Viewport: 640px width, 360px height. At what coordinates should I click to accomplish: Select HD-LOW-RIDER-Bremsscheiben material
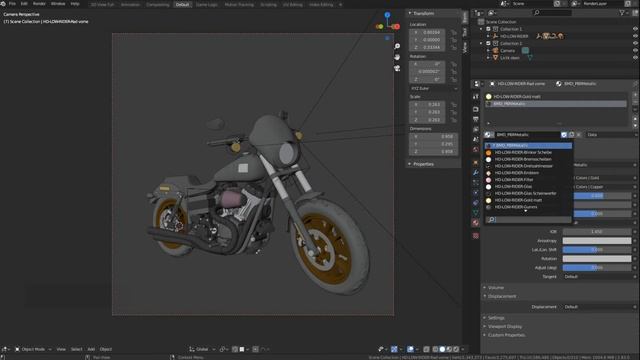pos(529,159)
